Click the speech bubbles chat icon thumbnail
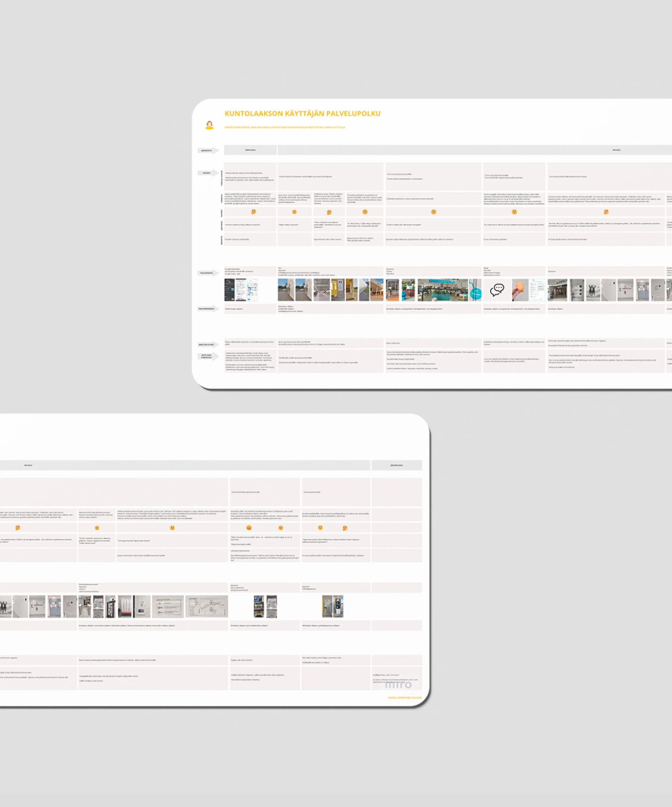This screenshot has height=807, width=672. (497, 290)
